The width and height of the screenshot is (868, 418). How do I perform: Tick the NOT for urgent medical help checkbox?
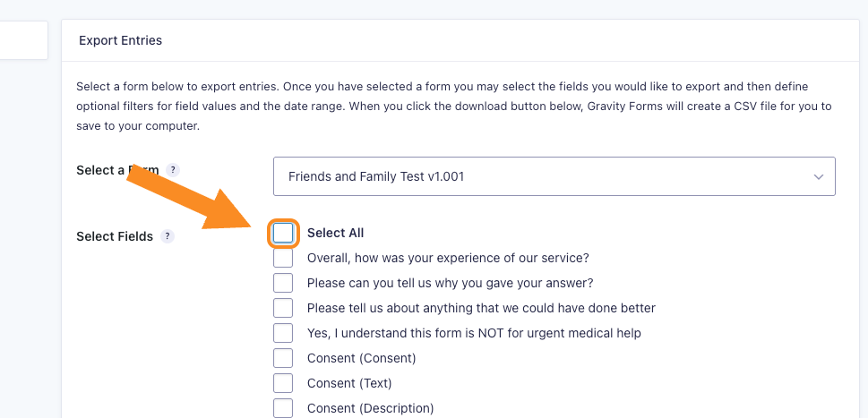coord(283,333)
